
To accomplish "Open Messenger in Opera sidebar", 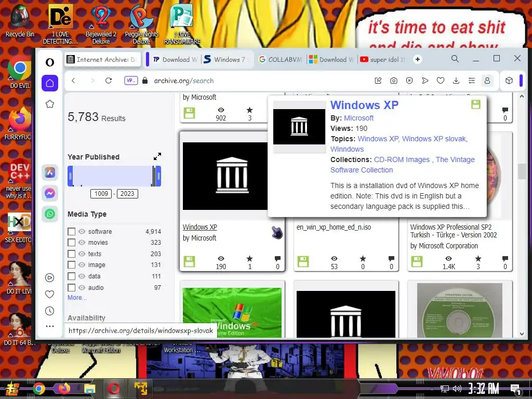I will pyautogui.click(x=50, y=193).
